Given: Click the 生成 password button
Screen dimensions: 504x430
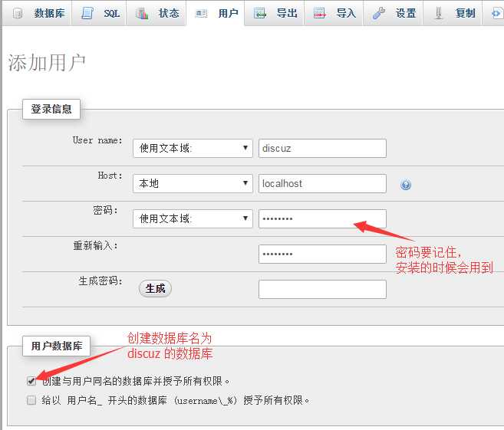Looking at the screenshot, I should (x=155, y=288).
